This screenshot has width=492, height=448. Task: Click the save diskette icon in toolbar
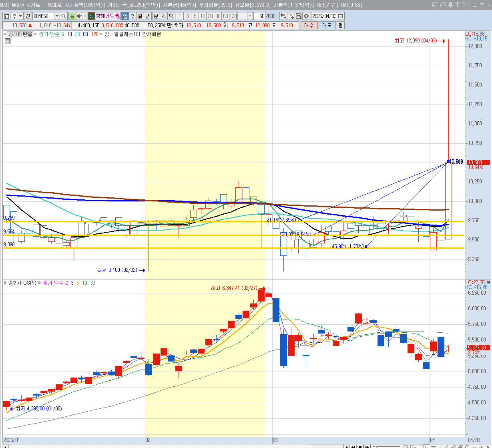(x=299, y=16)
